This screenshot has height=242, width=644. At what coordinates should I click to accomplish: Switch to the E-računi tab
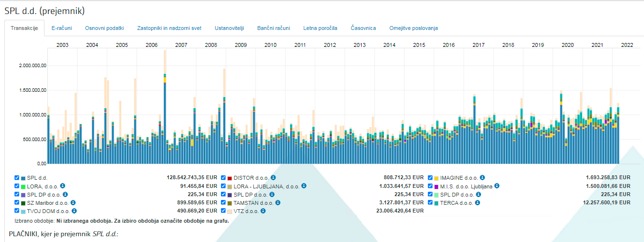coord(61,28)
